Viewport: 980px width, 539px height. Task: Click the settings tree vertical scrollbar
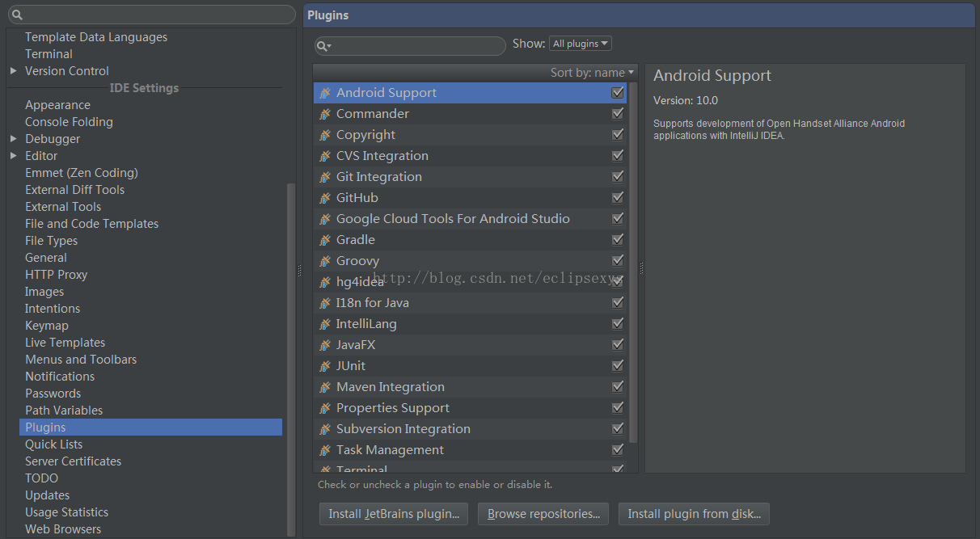[291, 360]
